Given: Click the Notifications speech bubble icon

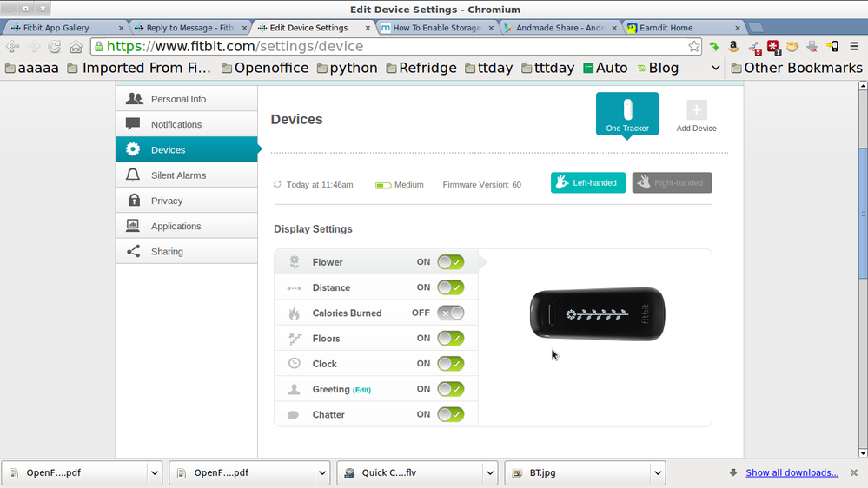Looking at the screenshot, I should (133, 124).
